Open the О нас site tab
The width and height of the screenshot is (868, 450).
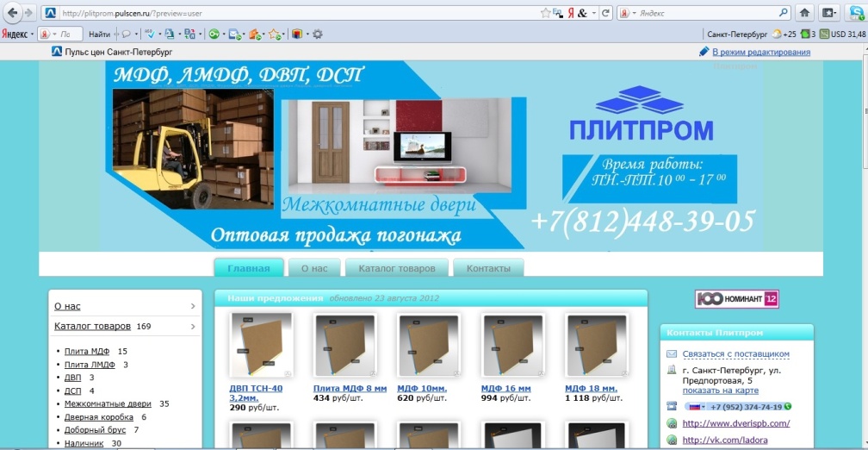313,268
